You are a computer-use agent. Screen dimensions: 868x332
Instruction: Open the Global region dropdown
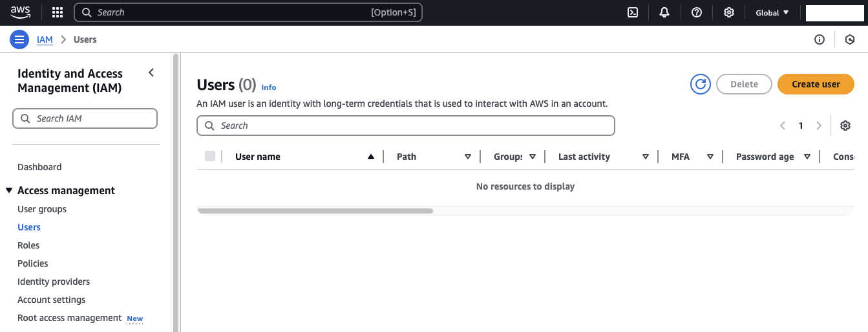click(772, 12)
